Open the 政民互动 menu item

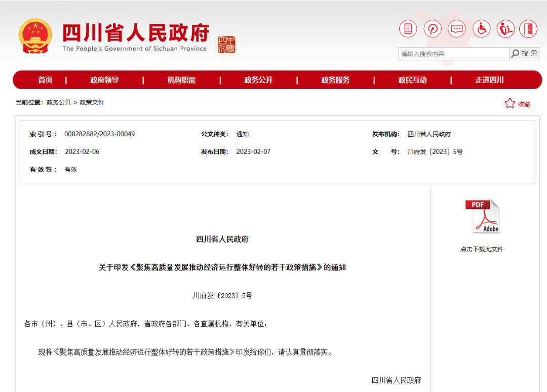click(x=412, y=80)
